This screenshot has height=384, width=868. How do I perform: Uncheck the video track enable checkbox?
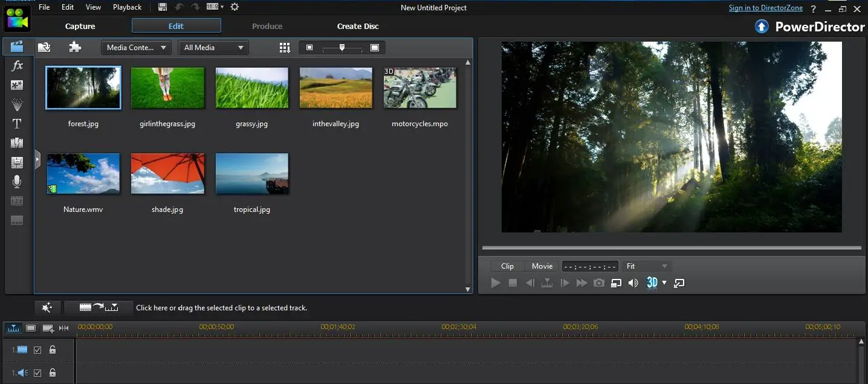(x=37, y=349)
